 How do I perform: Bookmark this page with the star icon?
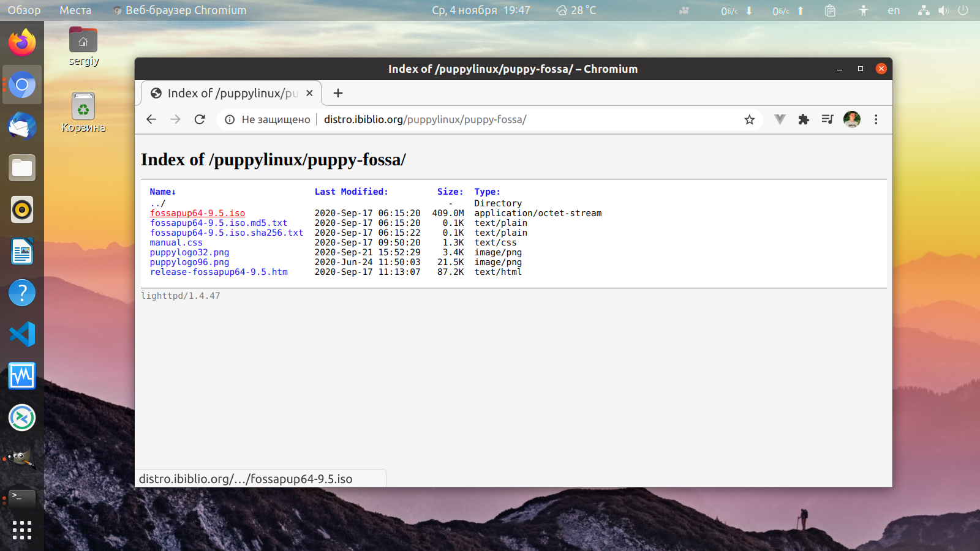749,119
